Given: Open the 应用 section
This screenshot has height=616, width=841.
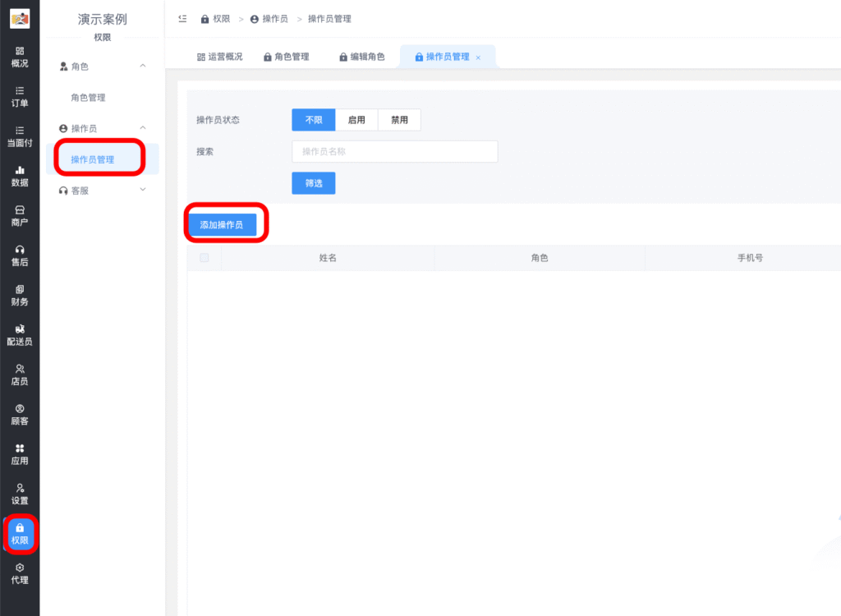Looking at the screenshot, I should click(x=18, y=454).
